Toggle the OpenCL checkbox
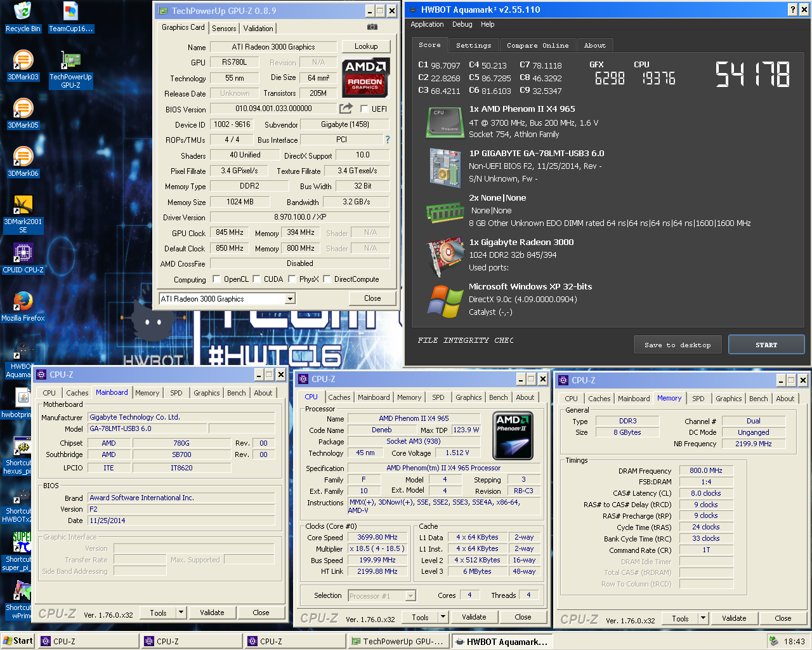The width and height of the screenshot is (812, 650). (216, 279)
